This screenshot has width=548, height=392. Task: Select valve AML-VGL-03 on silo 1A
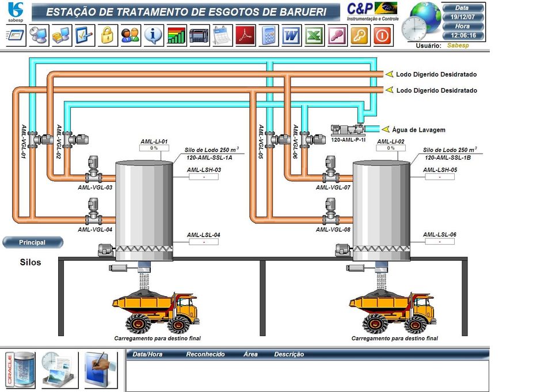coord(93,170)
